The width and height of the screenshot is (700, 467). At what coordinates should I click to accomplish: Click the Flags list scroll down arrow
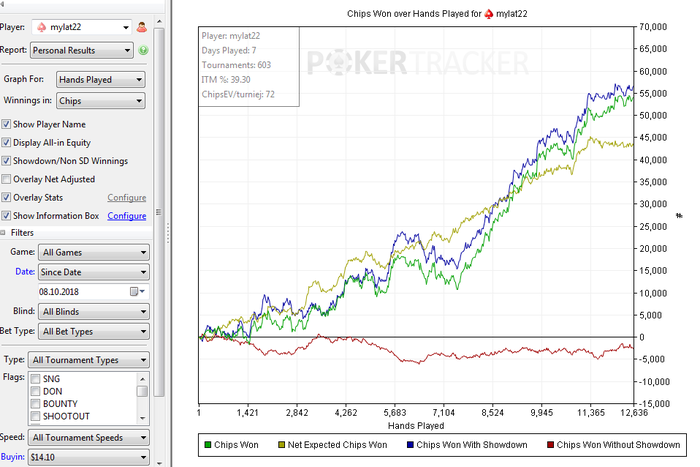(142, 418)
